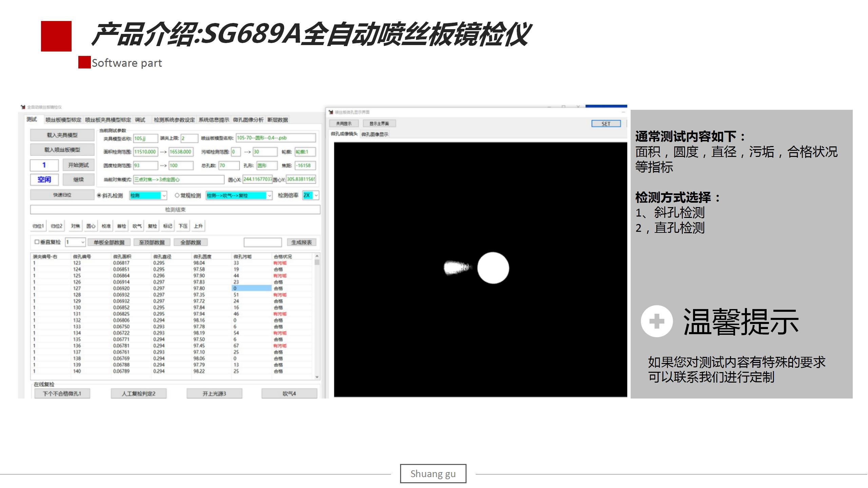Click the 生成报表 button
The image size is (868, 488).
coord(301,242)
